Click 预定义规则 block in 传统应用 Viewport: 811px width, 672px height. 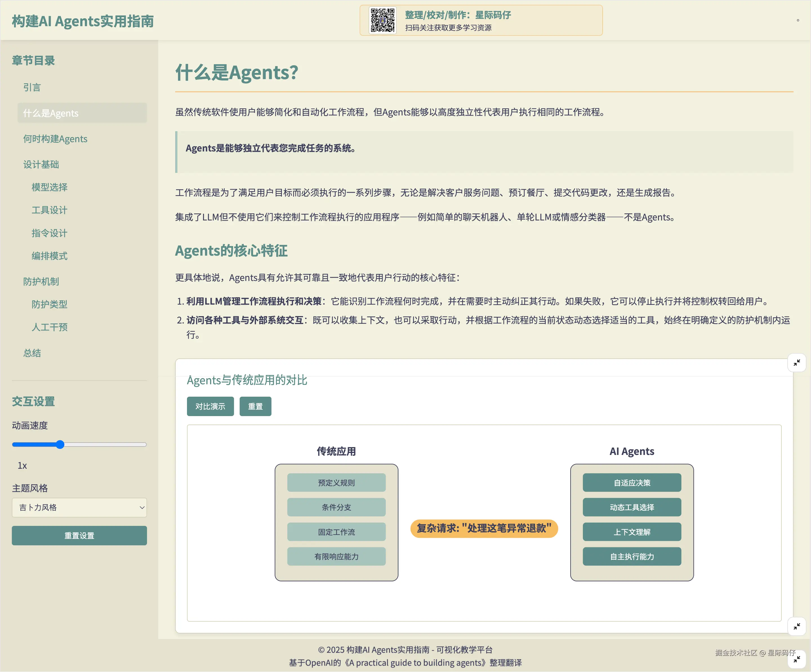pos(337,483)
